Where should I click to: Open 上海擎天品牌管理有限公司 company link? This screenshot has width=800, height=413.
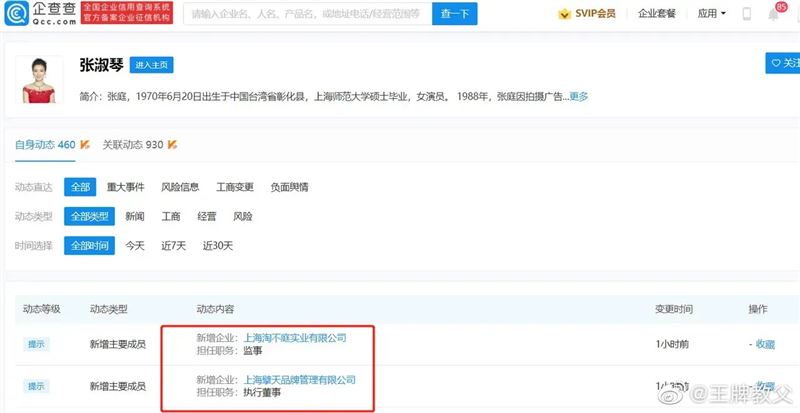click(299, 380)
